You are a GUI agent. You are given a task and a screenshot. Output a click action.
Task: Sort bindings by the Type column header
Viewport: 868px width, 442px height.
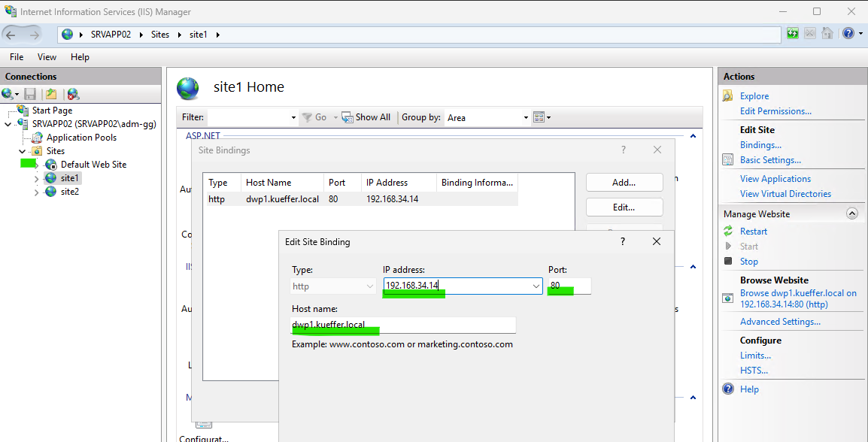click(224, 183)
